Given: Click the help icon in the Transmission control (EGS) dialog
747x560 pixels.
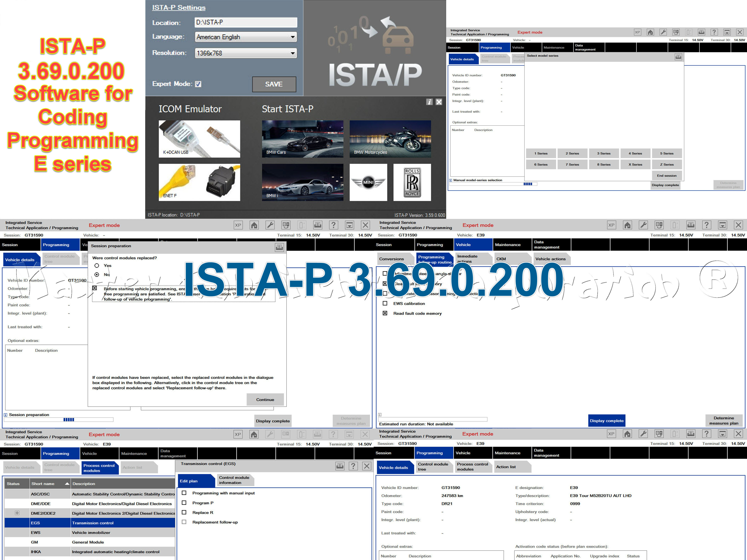Looking at the screenshot, I should (x=353, y=466).
